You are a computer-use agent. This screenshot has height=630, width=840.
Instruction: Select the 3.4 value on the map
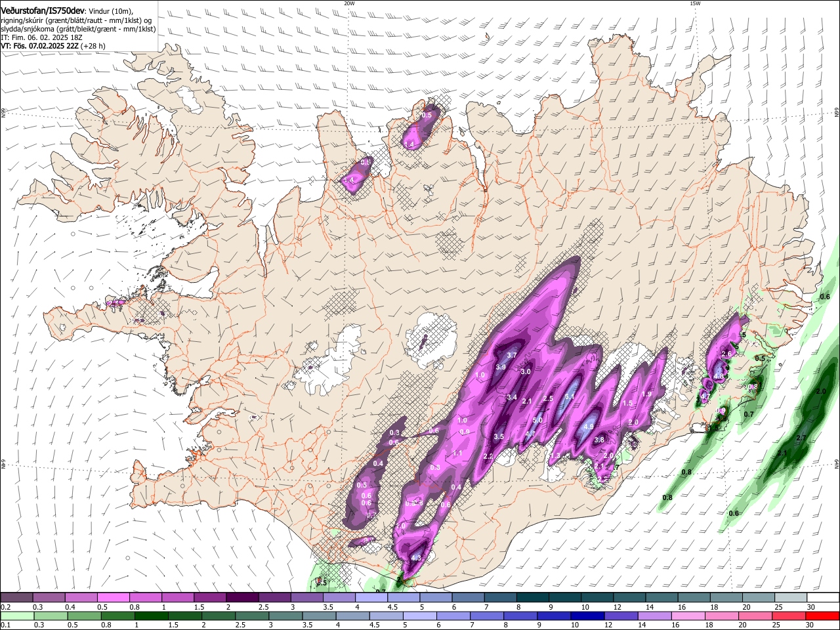click(x=513, y=397)
